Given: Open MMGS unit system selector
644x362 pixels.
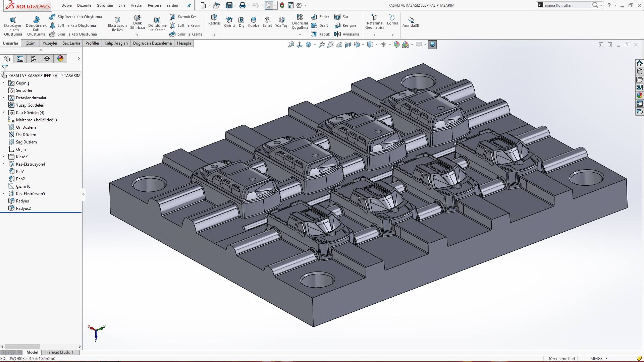Looking at the screenshot, I should pyautogui.click(x=599, y=358).
